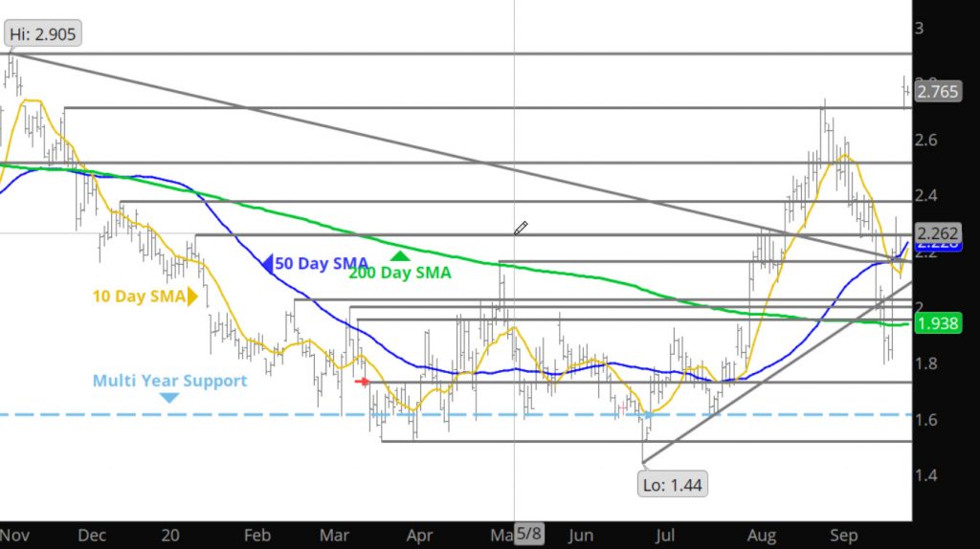Image resolution: width=980 pixels, height=549 pixels.
Task: Click the Lo: 1.44 price callout
Action: pyautogui.click(x=673, y=485)
